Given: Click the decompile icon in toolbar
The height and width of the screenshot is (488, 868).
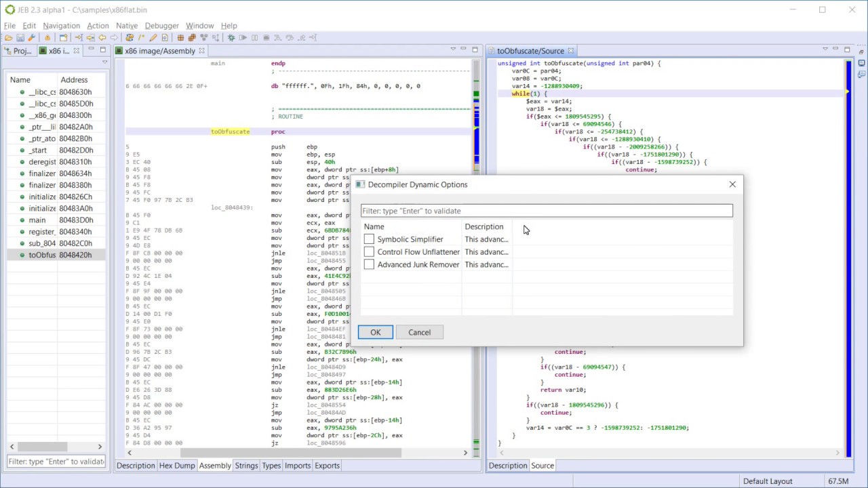Looking at the screenshot, I should click(129, 38).
